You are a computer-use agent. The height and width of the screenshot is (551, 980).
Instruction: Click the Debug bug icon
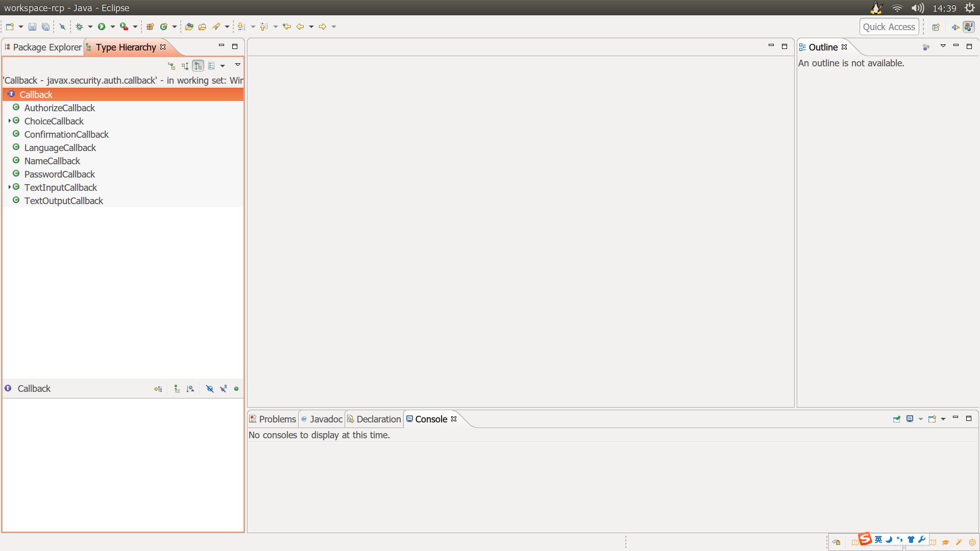pyautogui.click(x=79, y=27)
